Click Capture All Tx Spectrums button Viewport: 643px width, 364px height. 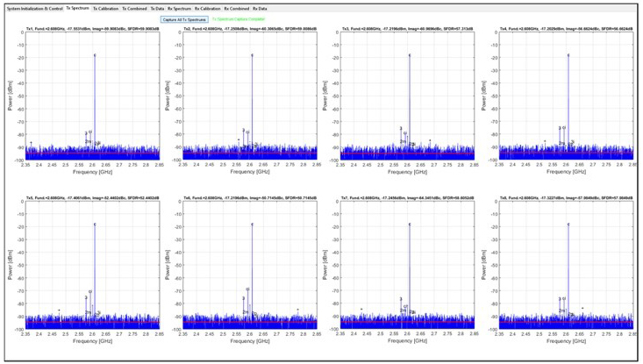184,19
